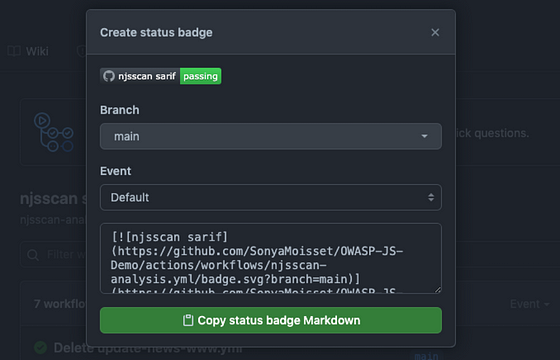Click the green success check icon
The image size is (560, 360).
pos(40,348)
